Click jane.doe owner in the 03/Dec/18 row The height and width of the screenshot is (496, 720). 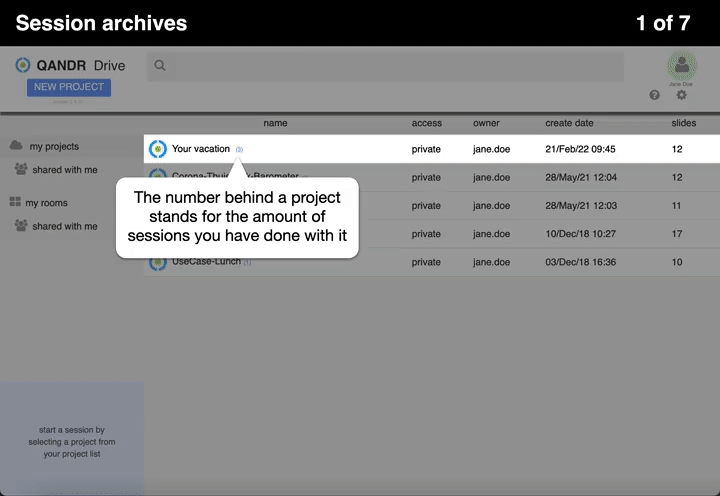(491, 262)
